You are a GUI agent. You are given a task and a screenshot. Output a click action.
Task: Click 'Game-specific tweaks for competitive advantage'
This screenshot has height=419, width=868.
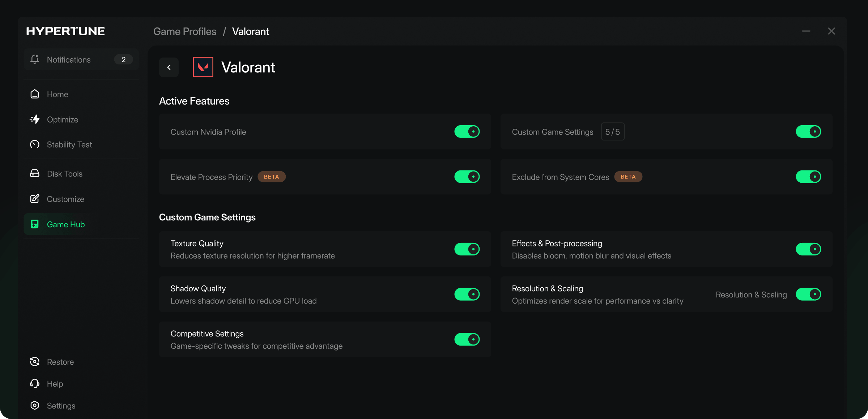point(256,346)
